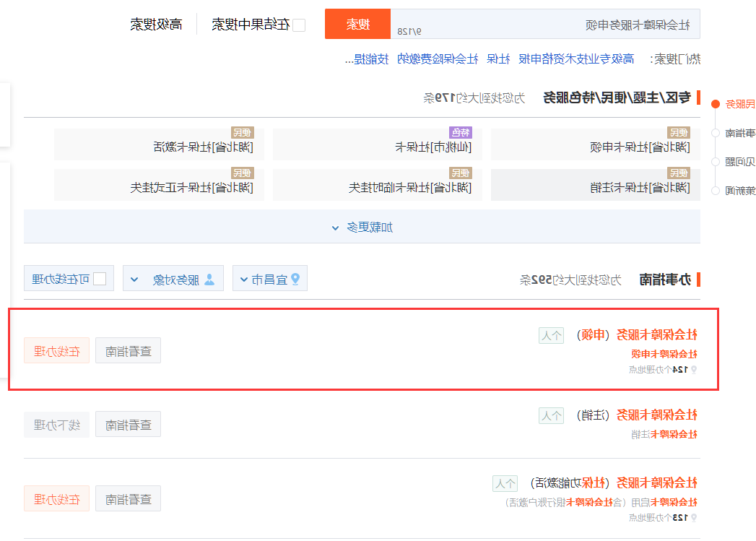Click the 社会保障卡申领 subtitle under the first result
This screenshot has height=541, width=756.
click(664, 354)
